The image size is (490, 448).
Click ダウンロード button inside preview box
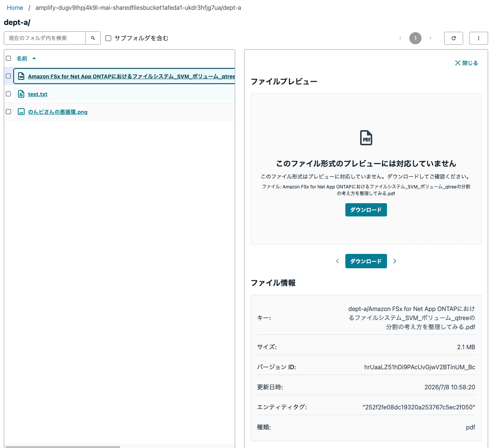(x=366, y=210)
